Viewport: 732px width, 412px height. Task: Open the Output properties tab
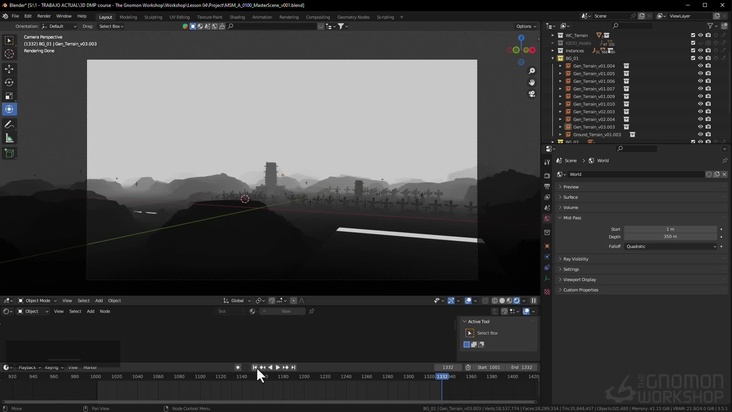[x=547, y=186]
